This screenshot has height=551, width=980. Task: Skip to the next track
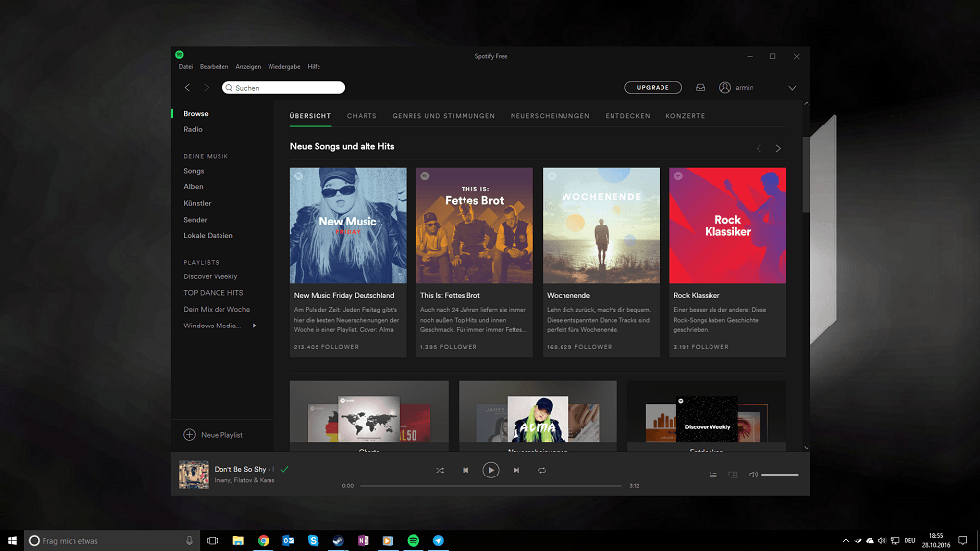pyautogui.click(x=516, y=471)
